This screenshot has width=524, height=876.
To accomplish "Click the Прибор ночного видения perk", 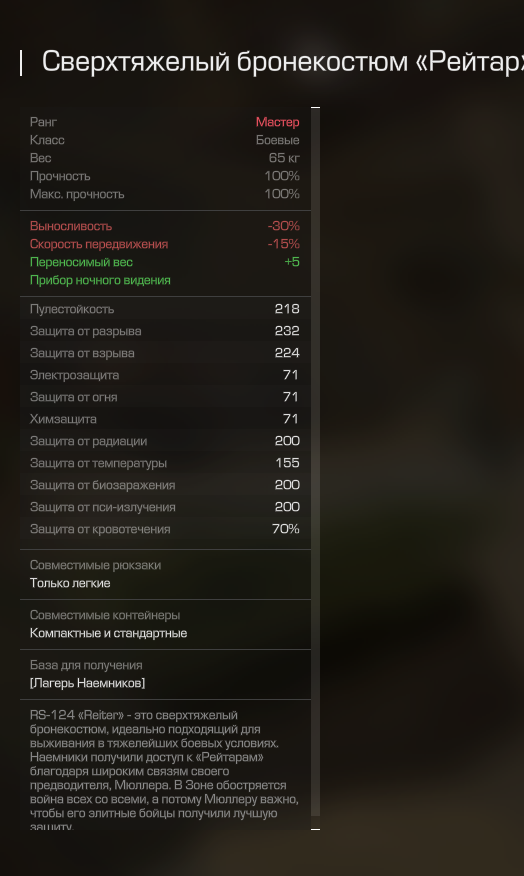I will pos(100,280).
